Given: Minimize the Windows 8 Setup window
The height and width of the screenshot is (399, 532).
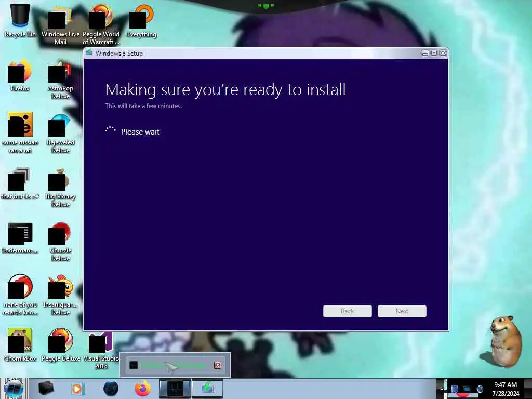Looking at the screenshot, I should click(425, 54).
